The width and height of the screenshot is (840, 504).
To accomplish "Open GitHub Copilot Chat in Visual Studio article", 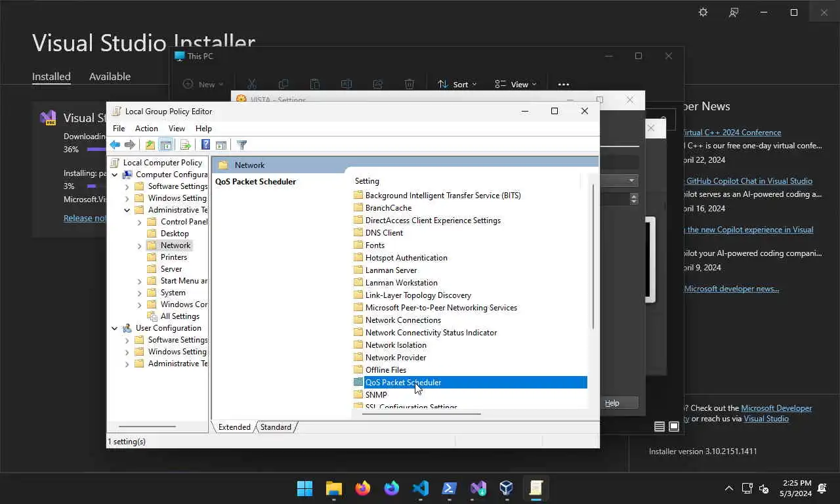I will (749, 181).
